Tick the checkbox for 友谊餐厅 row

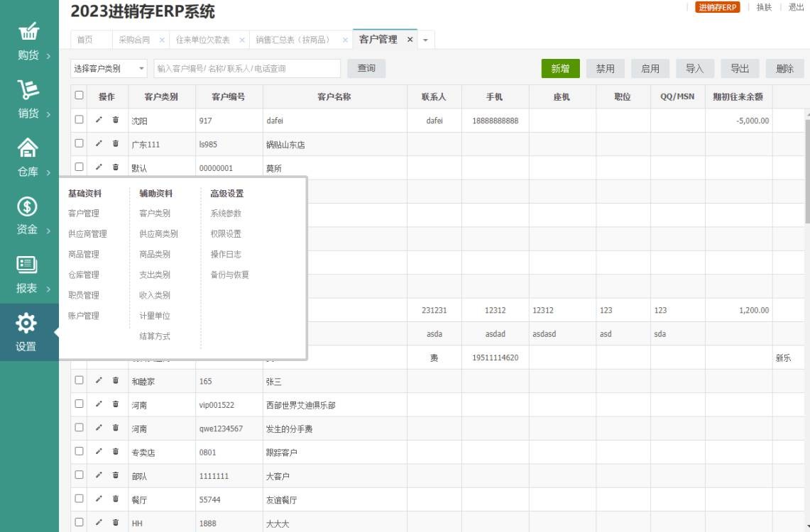tap(80, 499)
